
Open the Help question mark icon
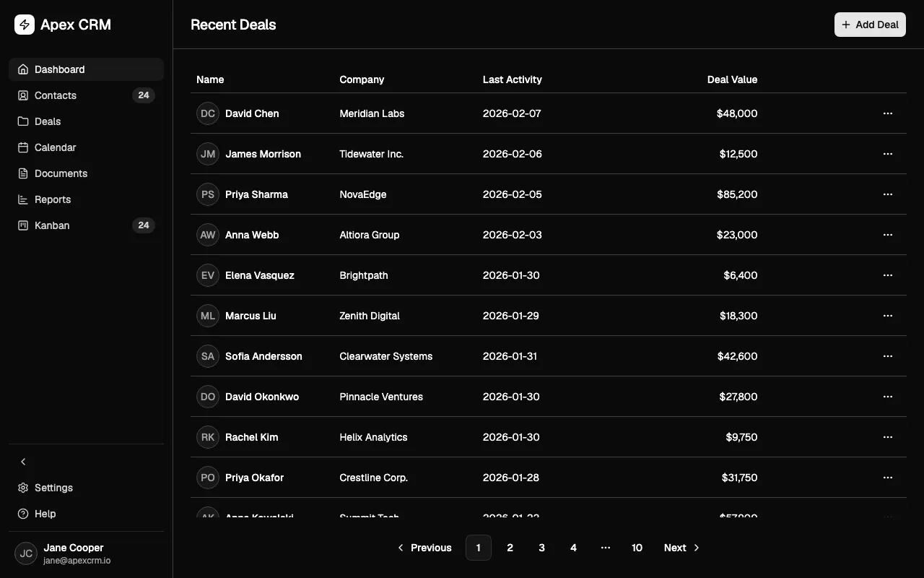coord(23,514)
